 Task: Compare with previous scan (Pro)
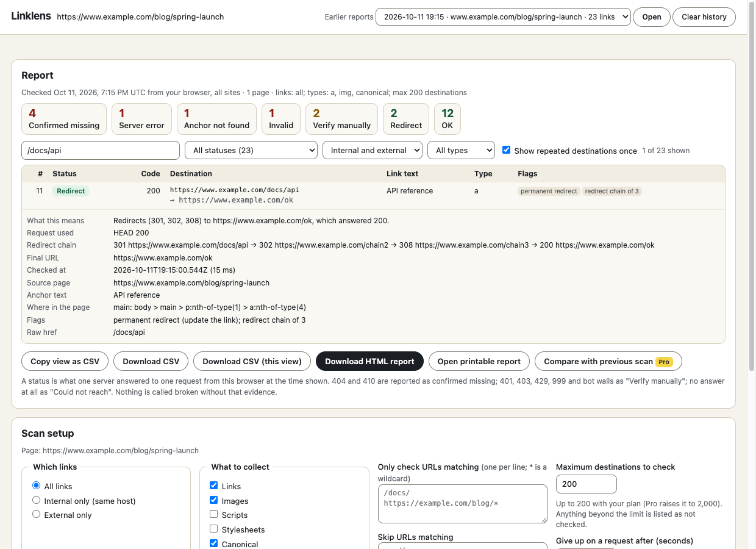coord(608,361)
